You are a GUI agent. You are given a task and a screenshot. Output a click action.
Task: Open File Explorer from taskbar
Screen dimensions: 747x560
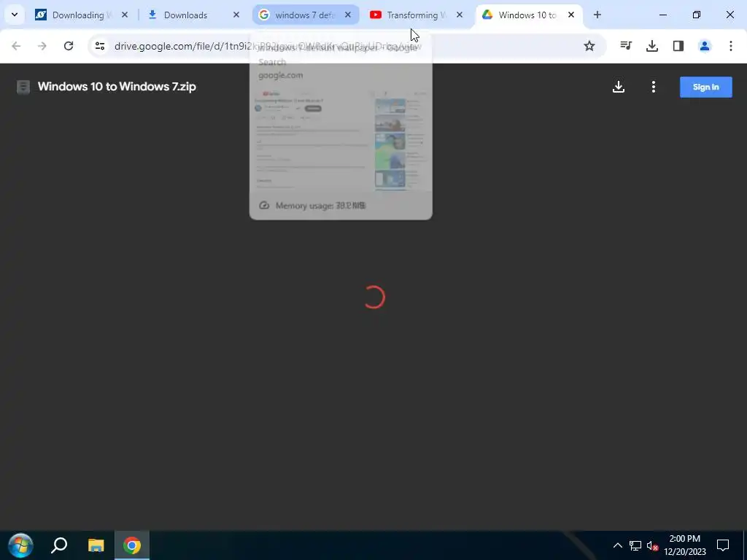[x=96, y=545]
